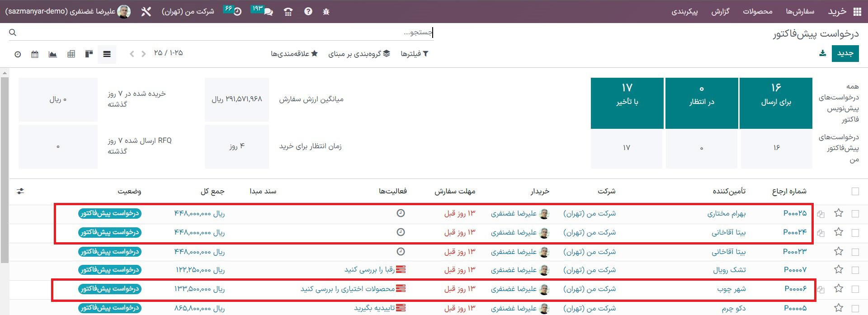Viewport: 868px width, 315px height.
Task: Switch to calendar view
Action: coord(35,54)
